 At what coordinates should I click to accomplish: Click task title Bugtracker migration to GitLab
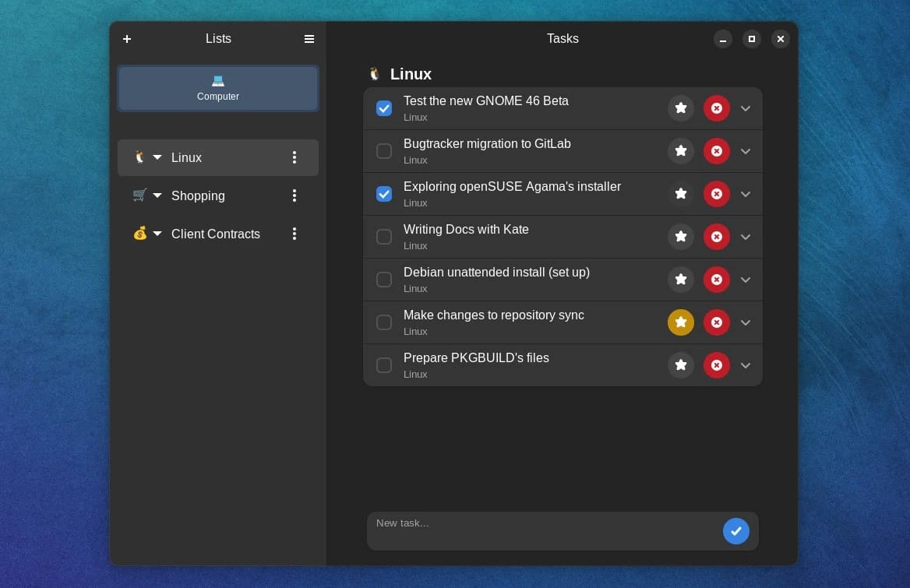pos(487,144)
